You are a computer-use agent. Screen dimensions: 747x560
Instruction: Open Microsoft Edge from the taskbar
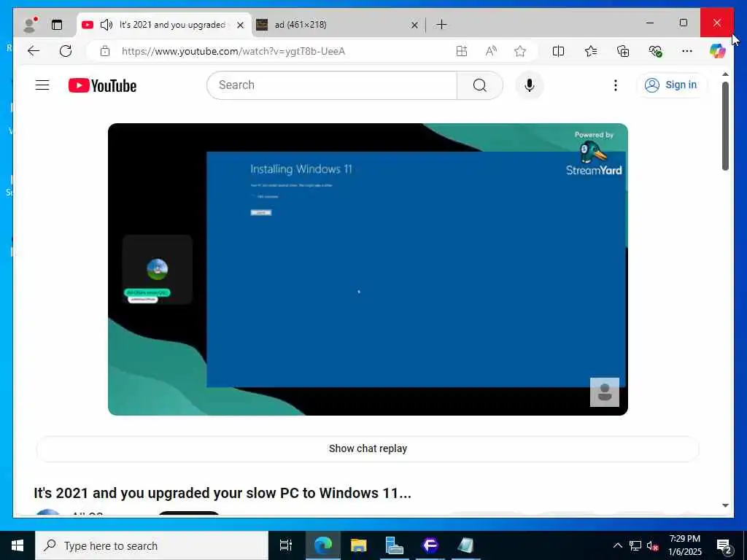[x=323, y=545]
